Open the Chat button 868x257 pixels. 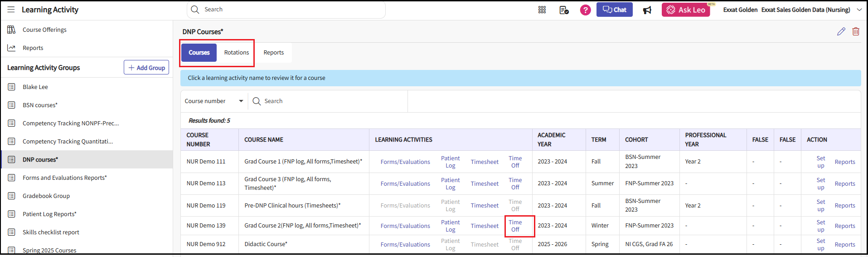pos(614,10)
